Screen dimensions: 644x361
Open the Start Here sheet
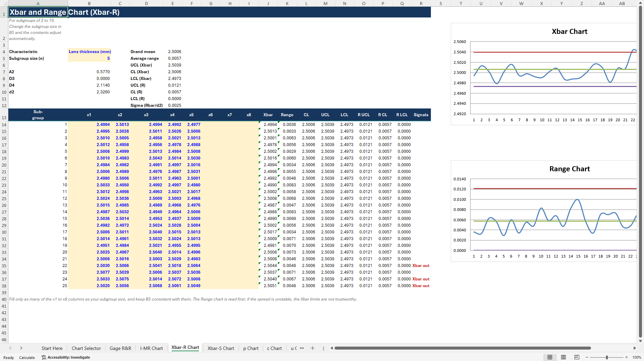tap(52, 348)
